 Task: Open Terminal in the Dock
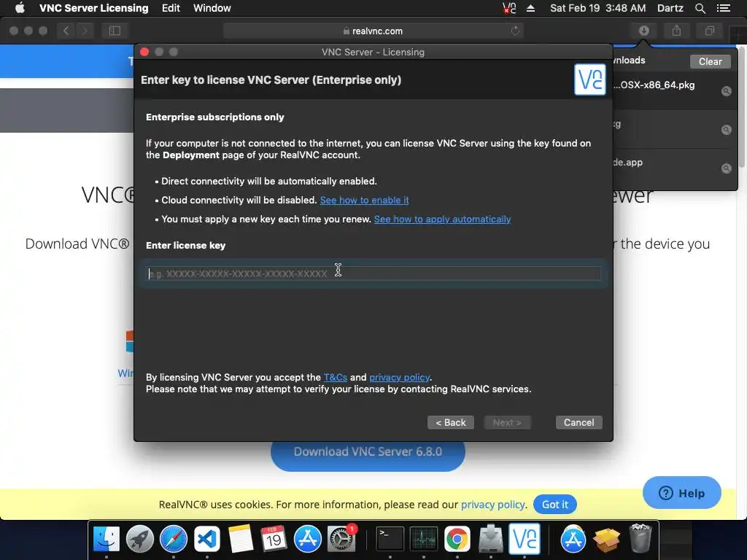[390, 539]
